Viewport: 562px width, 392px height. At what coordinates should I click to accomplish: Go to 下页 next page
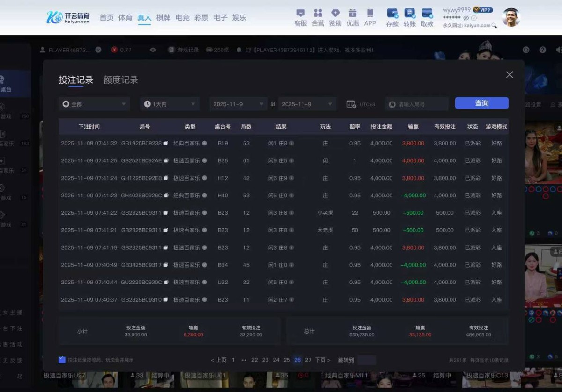pos(323,360)
